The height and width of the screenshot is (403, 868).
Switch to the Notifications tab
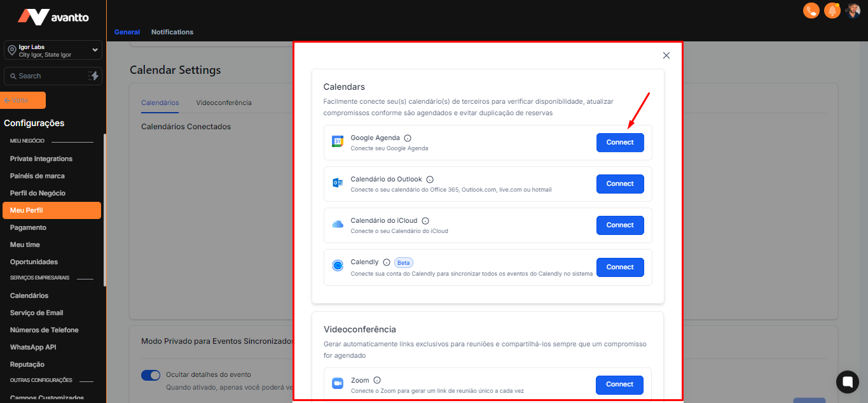pos(172,32)
